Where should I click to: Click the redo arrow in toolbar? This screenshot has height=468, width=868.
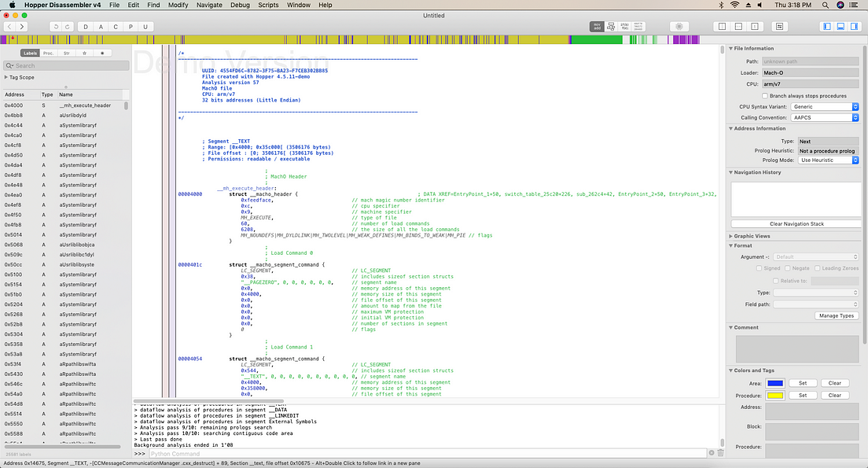68,27
